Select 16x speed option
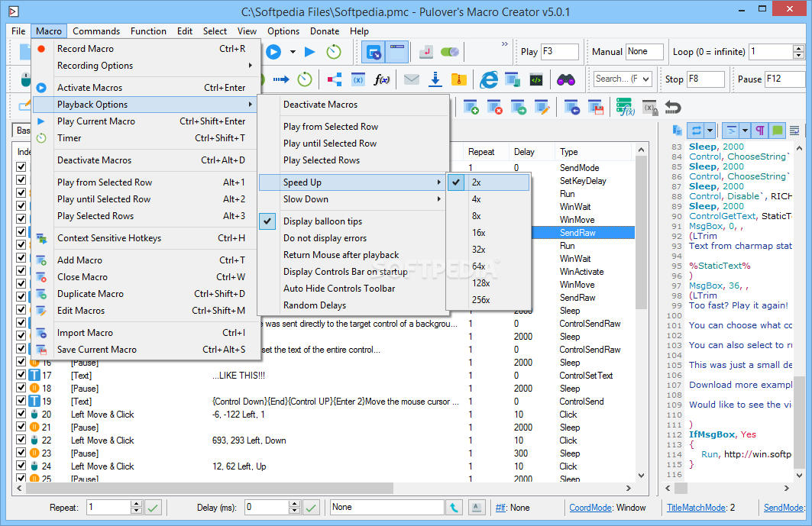812x526 pixels. pos(490,232)
